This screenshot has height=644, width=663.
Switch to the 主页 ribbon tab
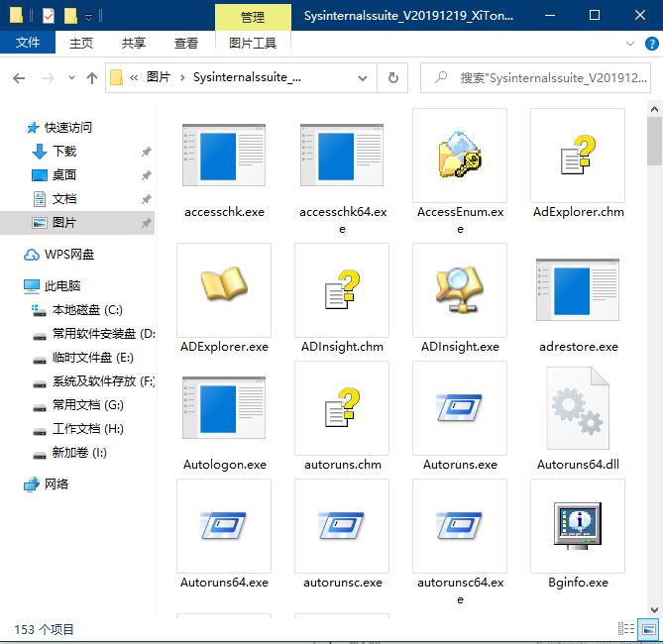pyautogui.click(x=80, y=43)
